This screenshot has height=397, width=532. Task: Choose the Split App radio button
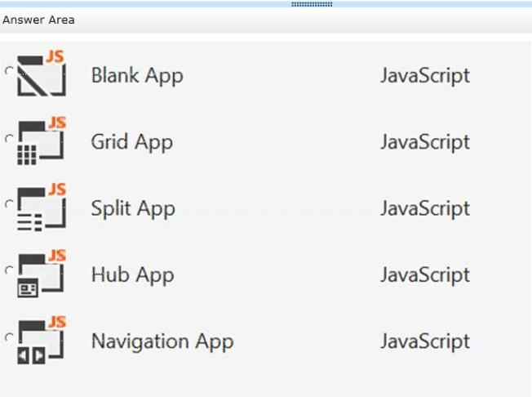[x=9, y=204]
